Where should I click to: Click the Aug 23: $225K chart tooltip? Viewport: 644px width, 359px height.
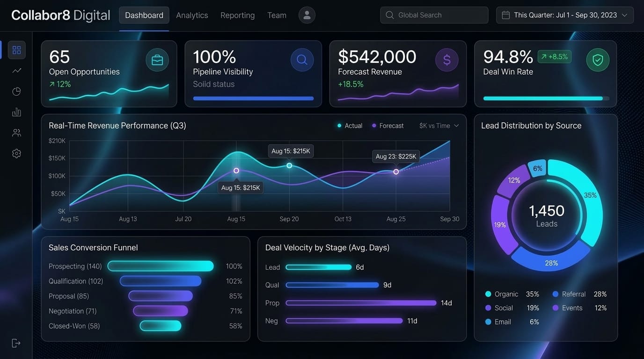point(396,156)
